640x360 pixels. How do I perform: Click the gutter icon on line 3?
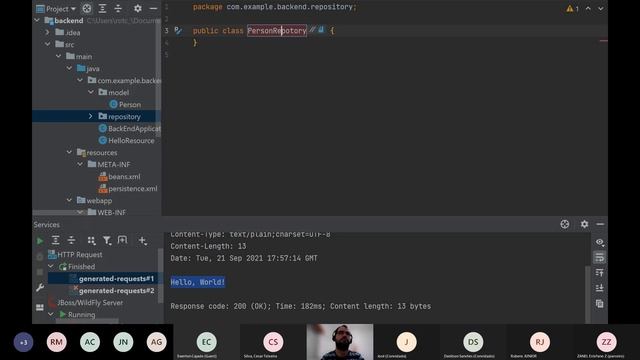point(178,31)
